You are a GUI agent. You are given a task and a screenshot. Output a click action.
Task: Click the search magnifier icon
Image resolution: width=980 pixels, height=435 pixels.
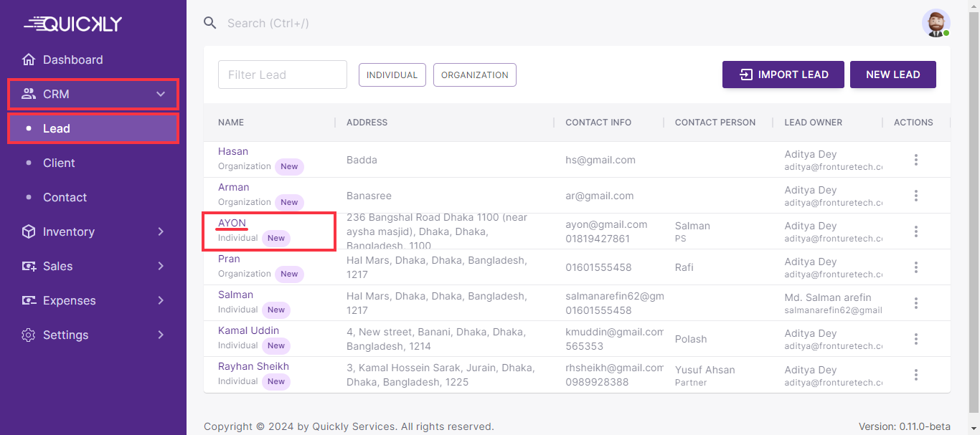point(210,23)
